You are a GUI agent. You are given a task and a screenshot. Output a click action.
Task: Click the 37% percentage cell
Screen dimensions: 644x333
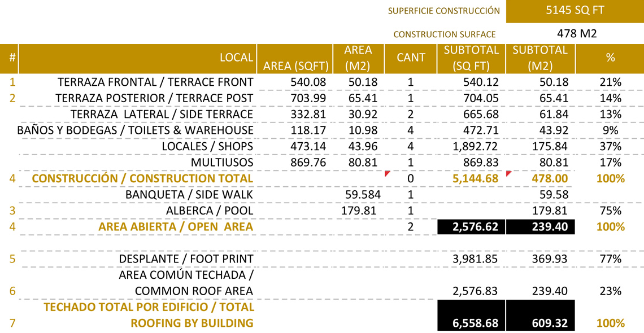pyautogui.click(x=610, y=147)
